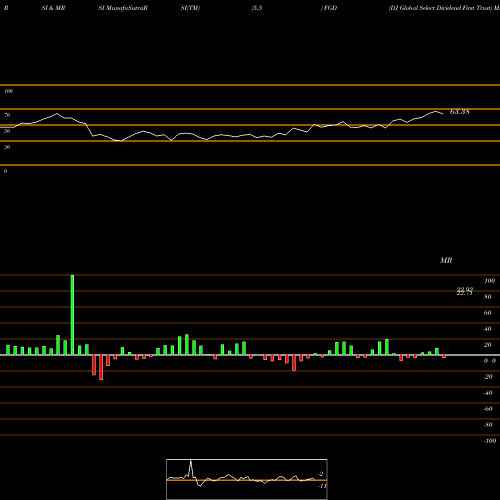500x500 pixels.
Task: Click the '(5,5' parameter text
Action: click(x=257, y=8)
